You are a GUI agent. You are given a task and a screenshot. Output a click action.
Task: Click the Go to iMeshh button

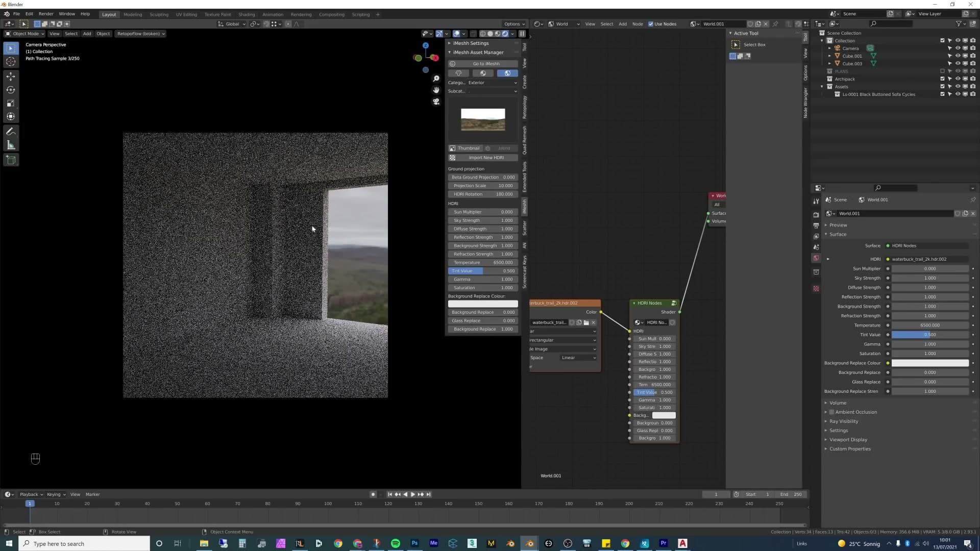click(483, 64)
